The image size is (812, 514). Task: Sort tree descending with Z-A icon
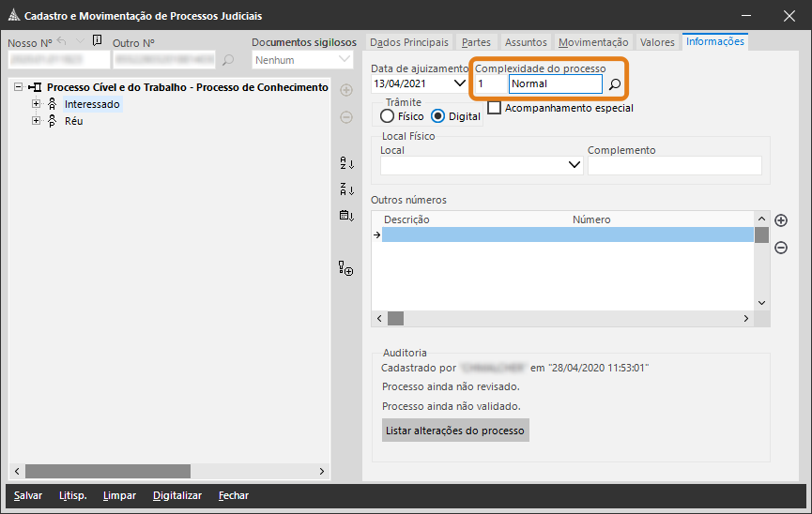click(x=346, y=189)
